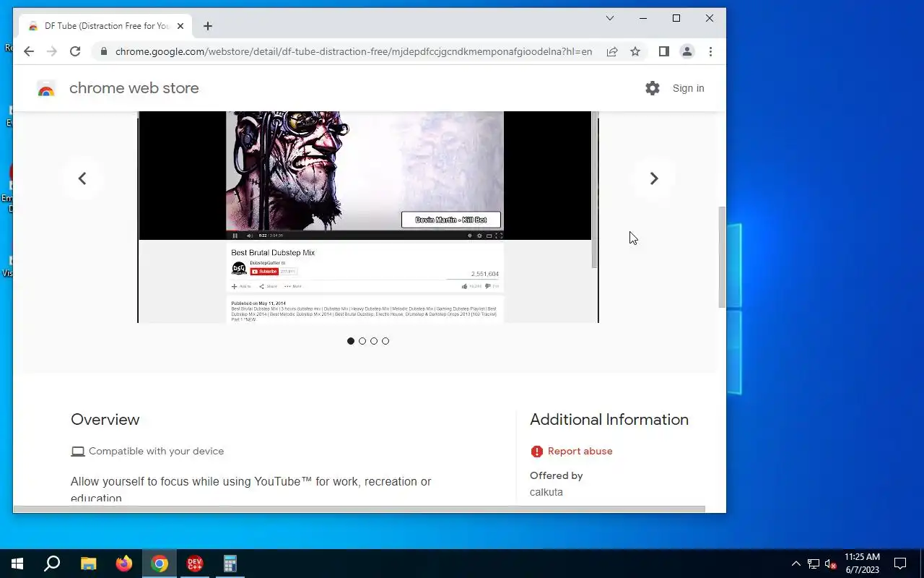Open File Explorer from taskbar
This screenshot has width=924, height=578.
(x=88, y=564)
